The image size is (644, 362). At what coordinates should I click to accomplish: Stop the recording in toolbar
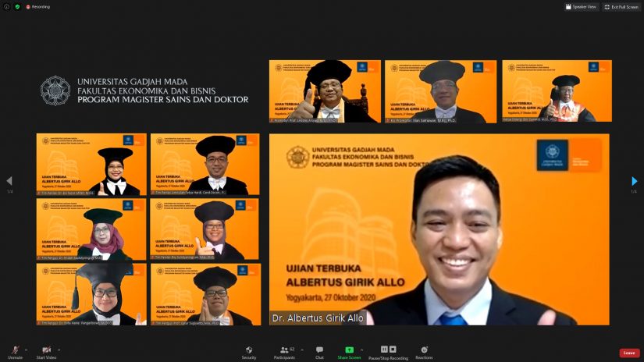pyautogui.click(x=393, y=350)
